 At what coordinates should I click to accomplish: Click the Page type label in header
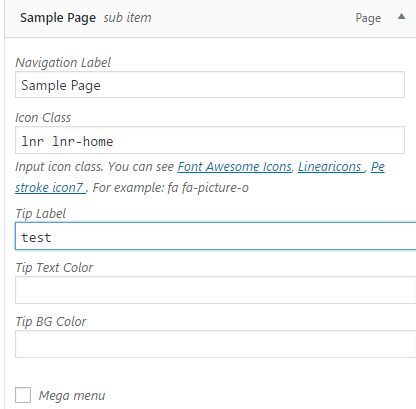coord(368,18)
